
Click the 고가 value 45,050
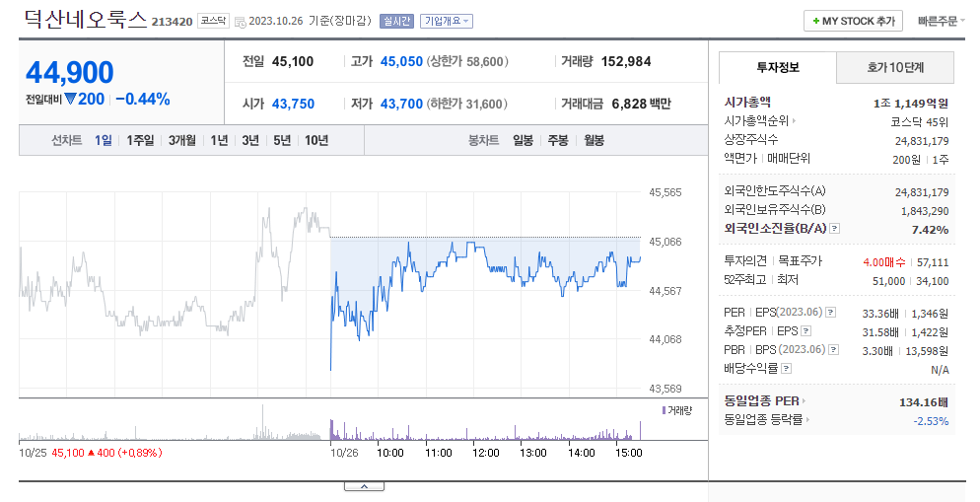click(x=401, y=61)
